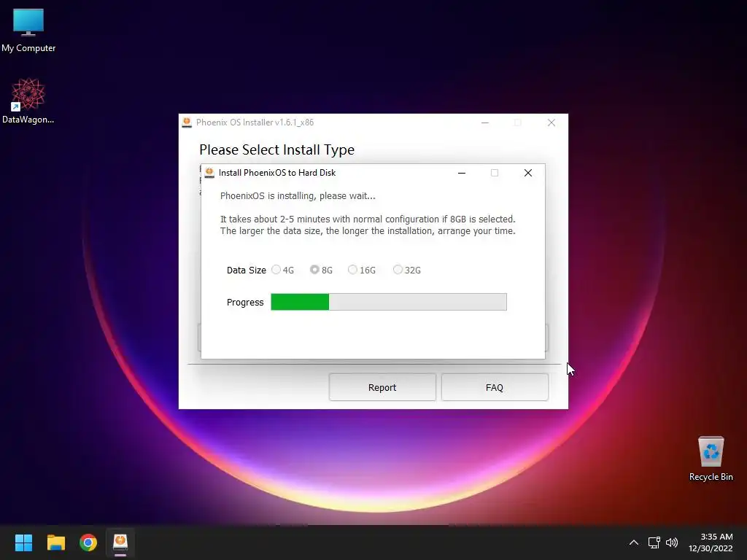Launch File Explorer from the taskbar

coord(55,542)
